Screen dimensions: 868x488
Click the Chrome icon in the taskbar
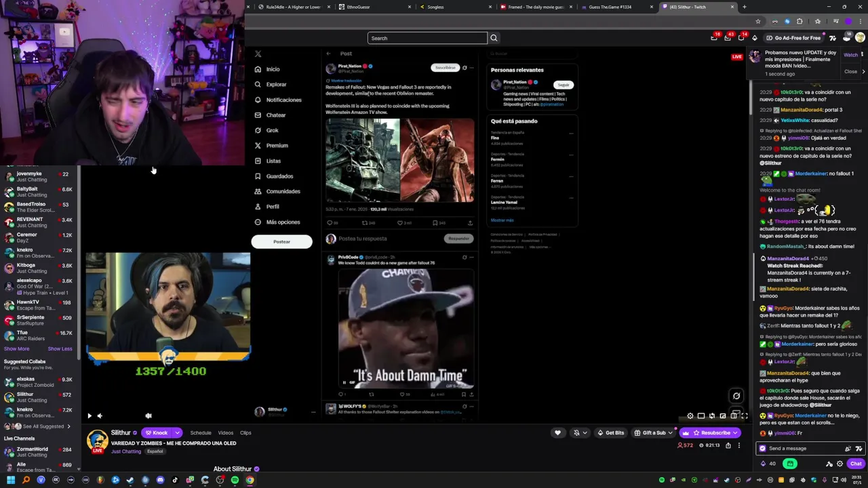[x=250, y=480]
